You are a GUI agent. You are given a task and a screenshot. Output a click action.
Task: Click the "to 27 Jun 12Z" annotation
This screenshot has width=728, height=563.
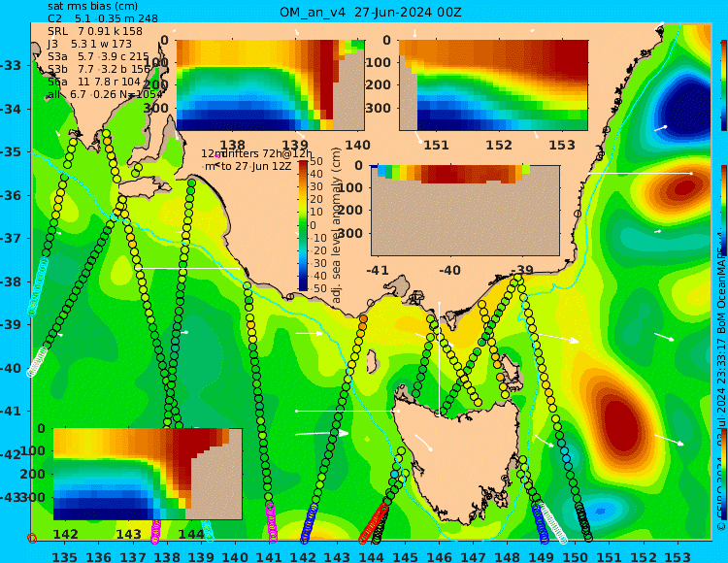point(256,166)
